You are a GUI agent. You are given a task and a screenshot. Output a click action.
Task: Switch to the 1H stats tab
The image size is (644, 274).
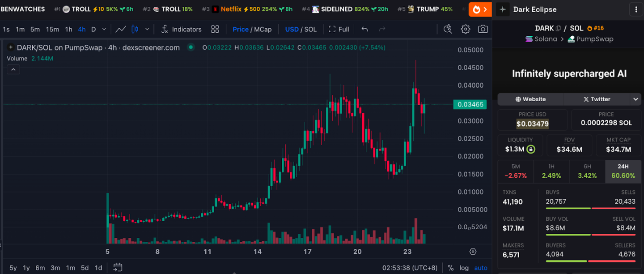pos(551,171)
